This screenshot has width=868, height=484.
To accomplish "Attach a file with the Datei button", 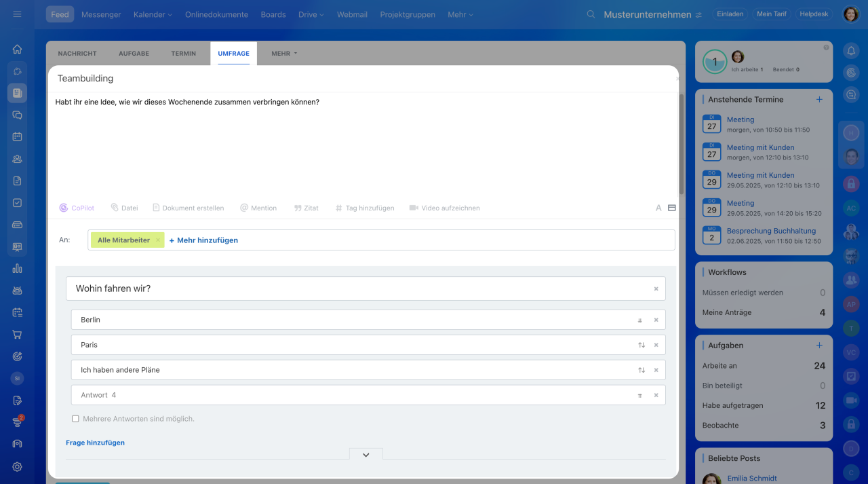I will click(x=124, y=208).
